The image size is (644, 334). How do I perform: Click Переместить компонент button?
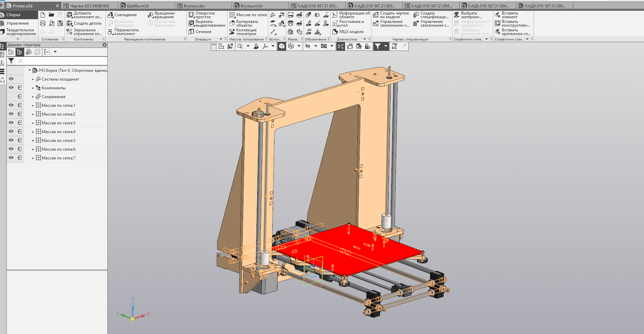(123, 32)
